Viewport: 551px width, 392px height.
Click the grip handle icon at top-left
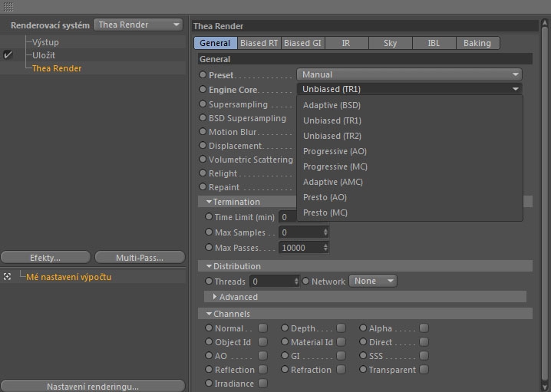point(8,6)
